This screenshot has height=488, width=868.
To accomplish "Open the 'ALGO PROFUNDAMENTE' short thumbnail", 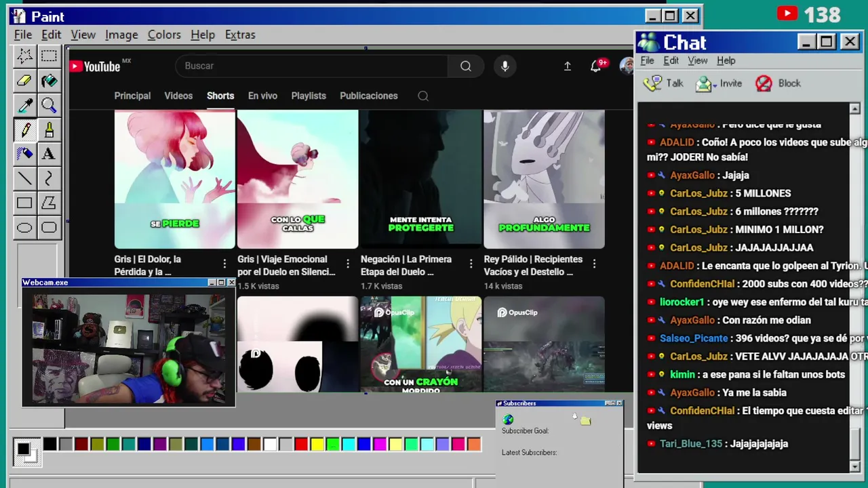I will (544, 180).
